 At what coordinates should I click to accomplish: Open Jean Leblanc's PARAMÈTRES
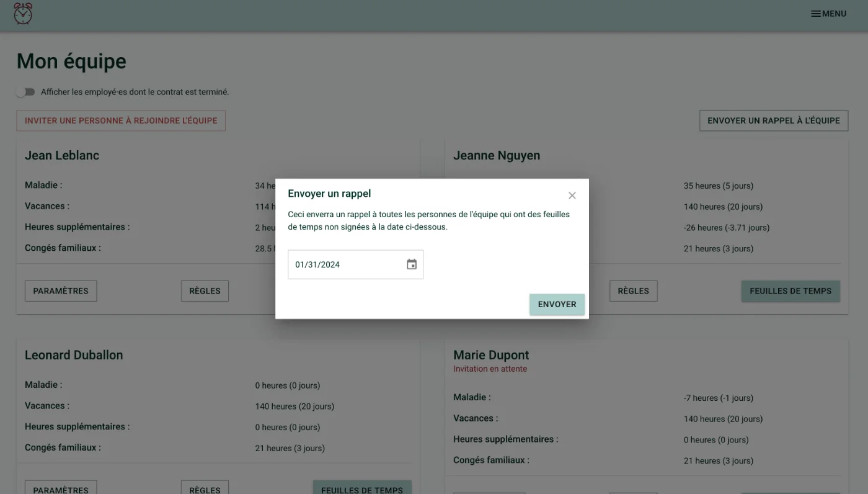coord(61,290)
